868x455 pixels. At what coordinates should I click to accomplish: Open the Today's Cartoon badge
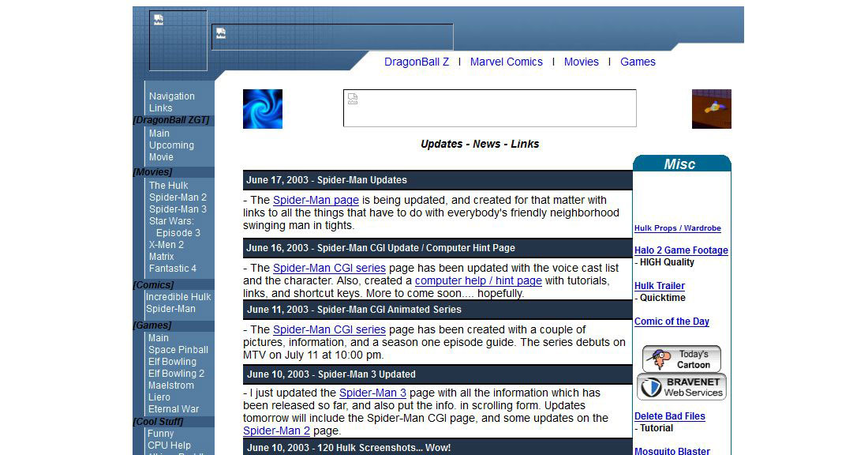(x=682, y=359)
